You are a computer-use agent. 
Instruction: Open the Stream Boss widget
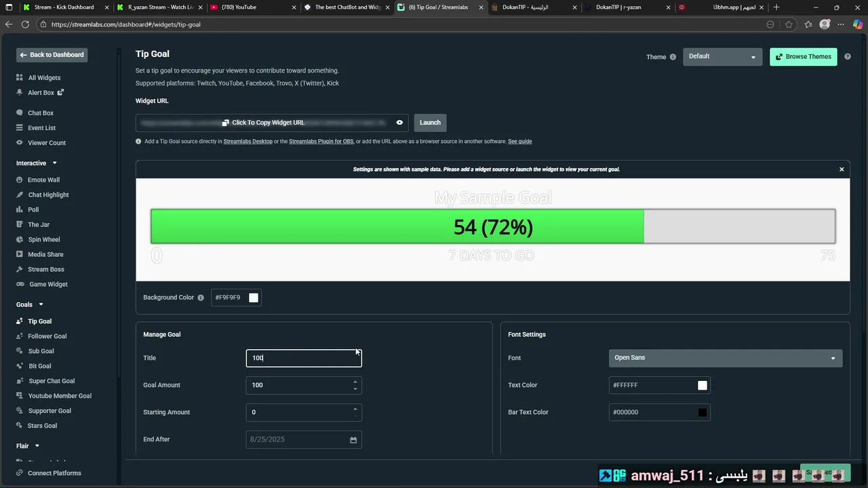45,270
